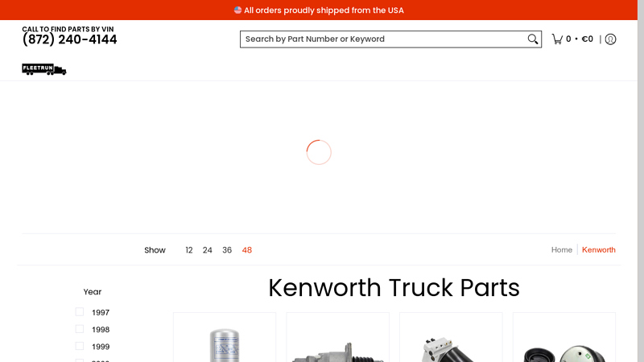This screenshot has width=644, height=362.
Task: Check the 1997 year filter
Action: click(x=79, y=312)
